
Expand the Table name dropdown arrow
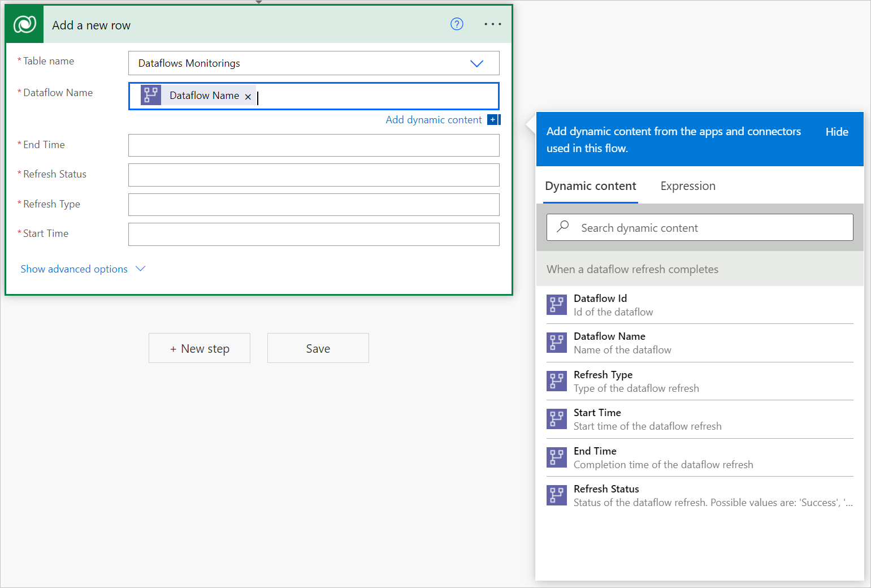[476, 63]
